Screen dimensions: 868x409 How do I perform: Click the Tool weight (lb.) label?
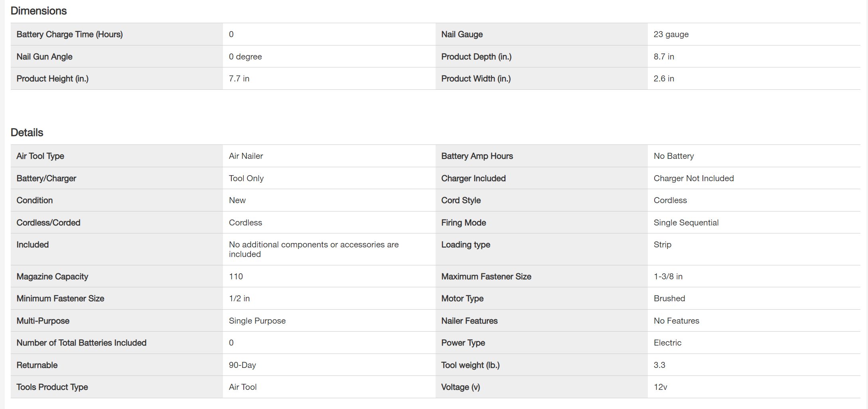(x=470, y=365)
